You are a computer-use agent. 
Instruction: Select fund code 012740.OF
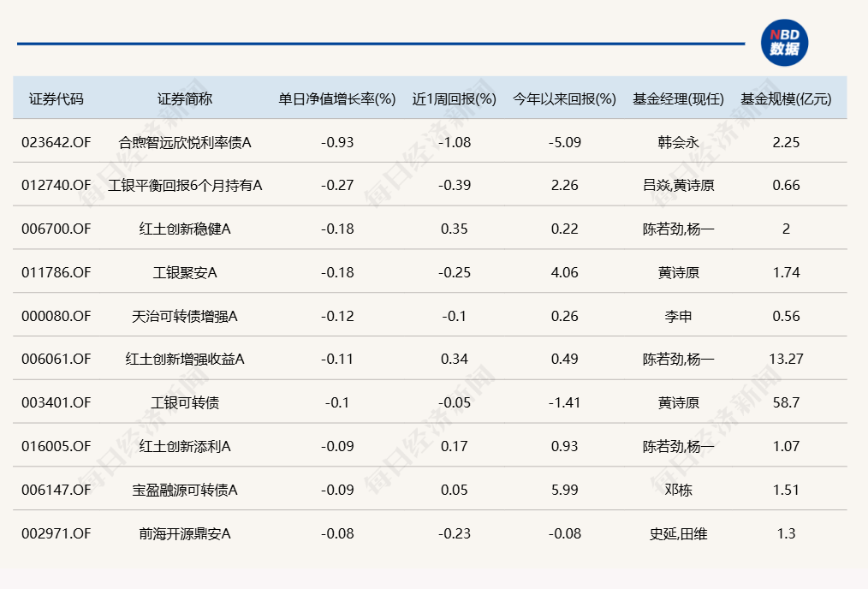56,185
